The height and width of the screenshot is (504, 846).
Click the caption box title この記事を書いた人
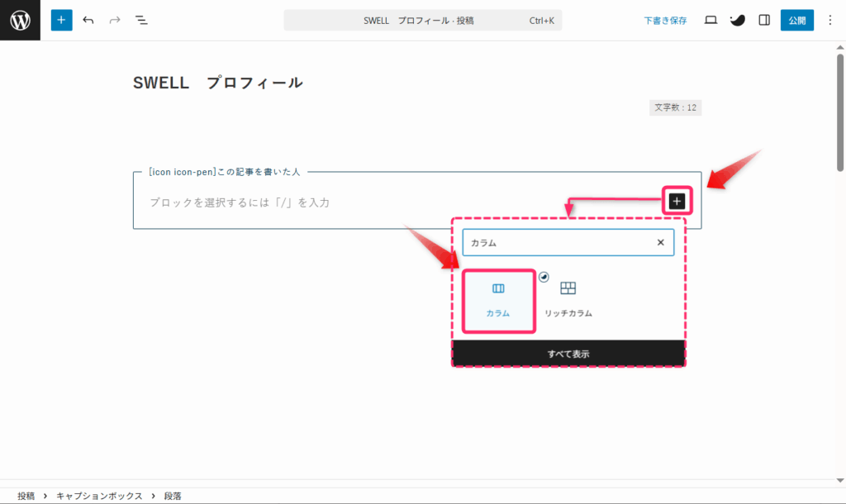pos(224,172)
